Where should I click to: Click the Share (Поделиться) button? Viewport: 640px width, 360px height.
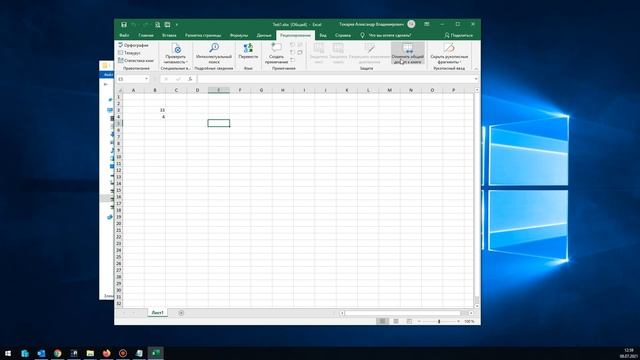coord(459,35)
